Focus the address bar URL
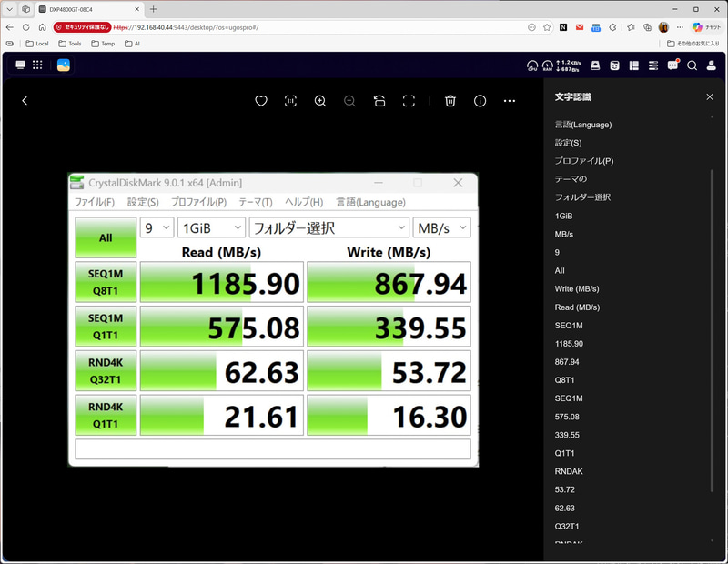728x564 pixels. coord(186,27)
